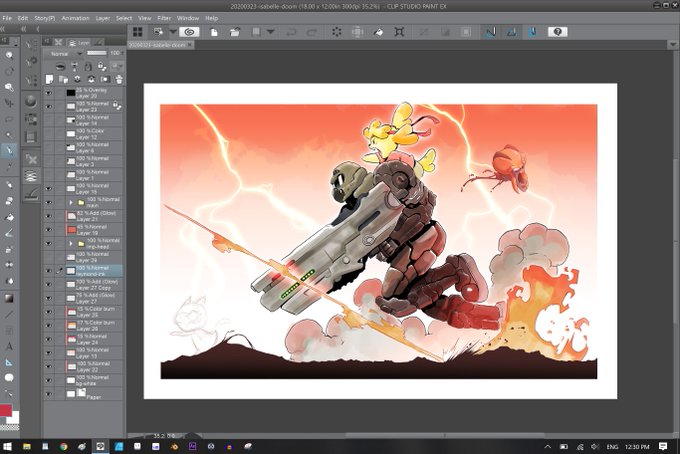This screenshot has height=454, width=680.
Task: Open the notification center icon
Action: click(663, 446)
